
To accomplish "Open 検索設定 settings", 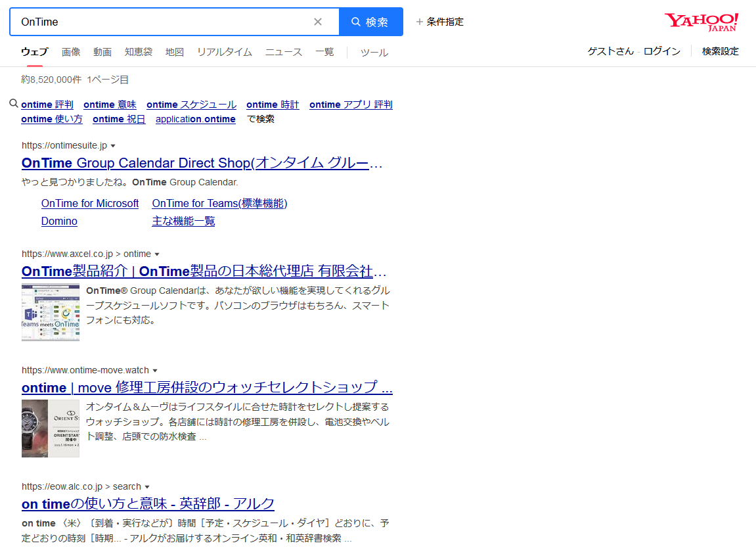I will click(721, 51).
